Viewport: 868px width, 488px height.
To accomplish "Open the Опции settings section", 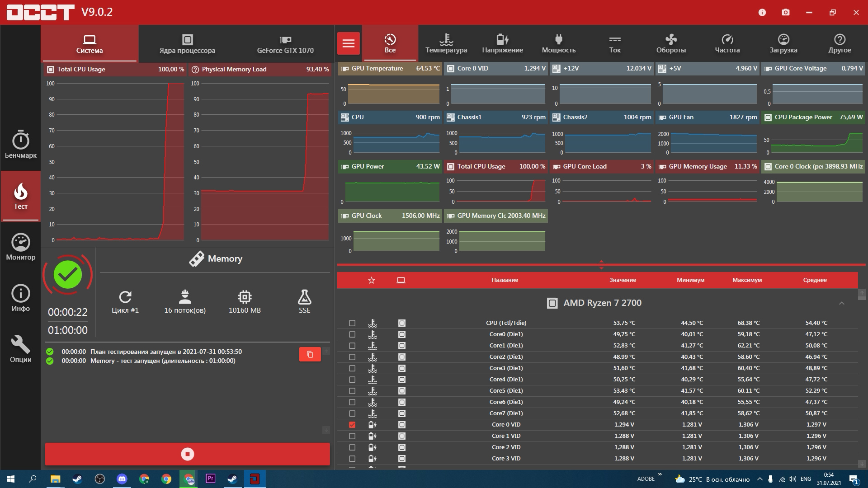I will 20,349.
